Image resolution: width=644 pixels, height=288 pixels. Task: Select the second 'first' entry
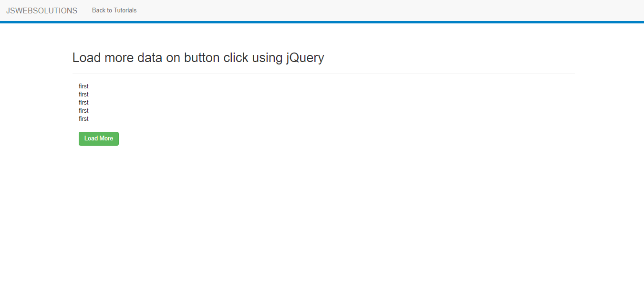click(83, 94)
